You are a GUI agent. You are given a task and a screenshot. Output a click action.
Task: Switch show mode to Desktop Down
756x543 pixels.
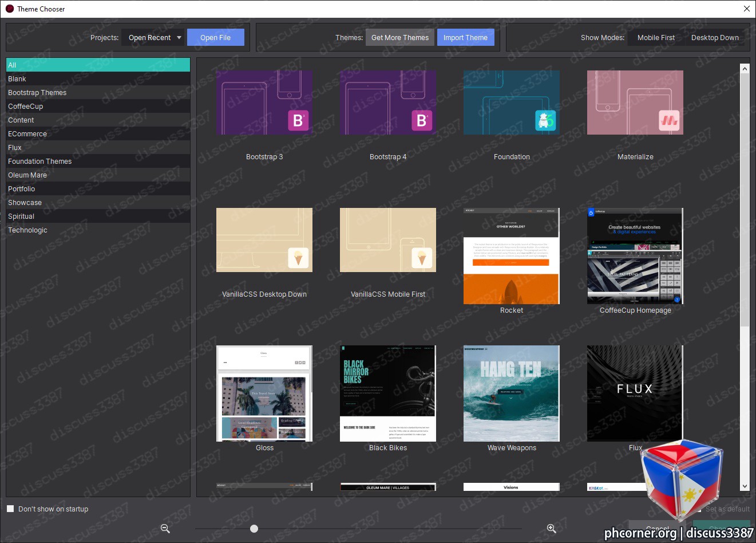[715, 37]
